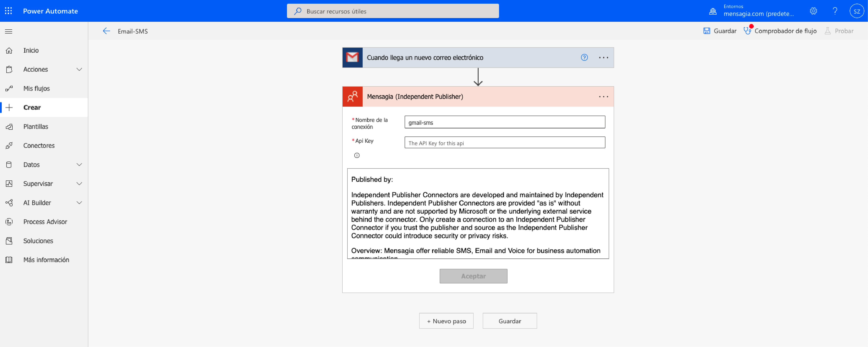Click the Nuevo paso button
This screenshot has height=347, width=868.
click(446, 321)
